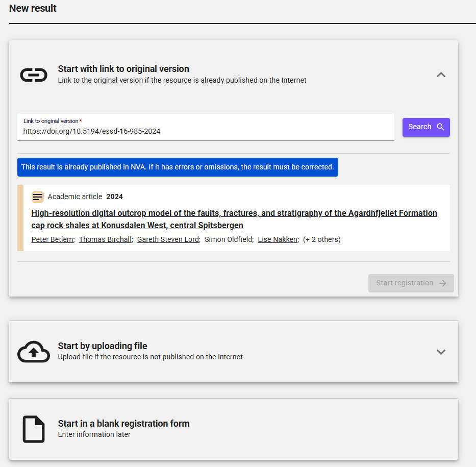This screenshot has width=476, height=467.
Task: Open author Peter Betlem's profile
Action: point(52,239)
